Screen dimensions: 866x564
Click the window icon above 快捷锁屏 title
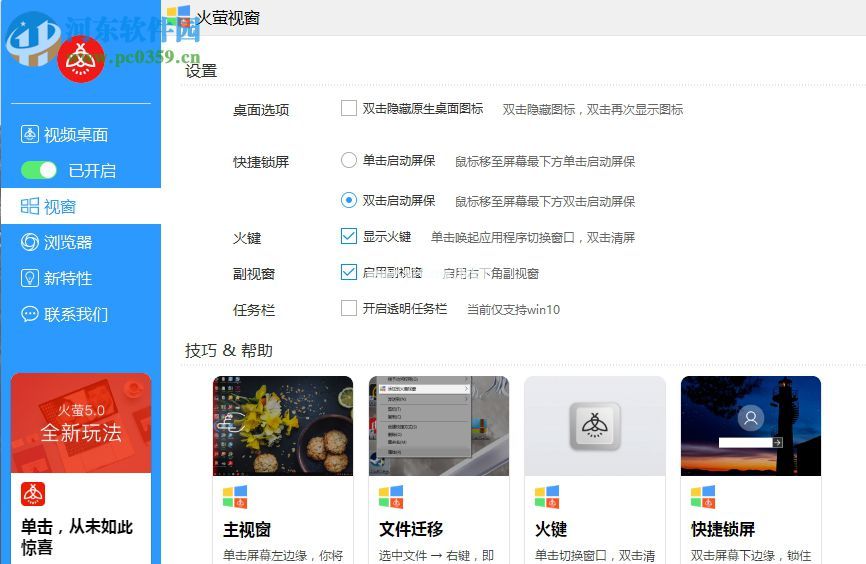tap(703, 497)
